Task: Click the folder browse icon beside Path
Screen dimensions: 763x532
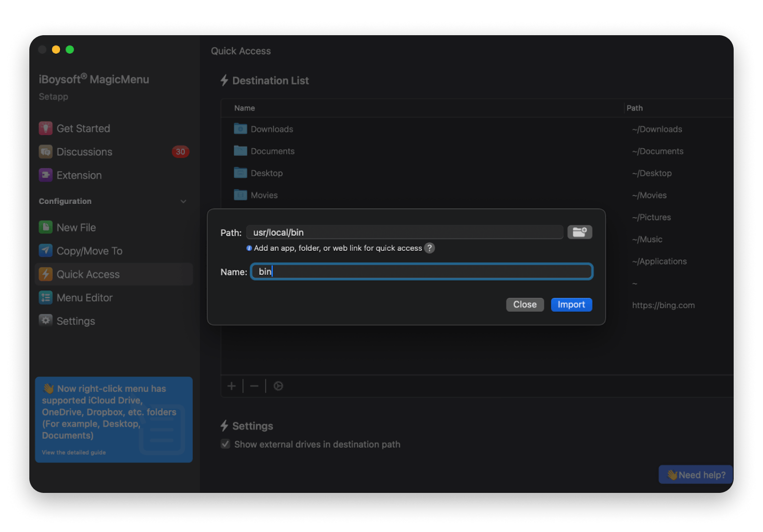Action: [x=580, y=232]
